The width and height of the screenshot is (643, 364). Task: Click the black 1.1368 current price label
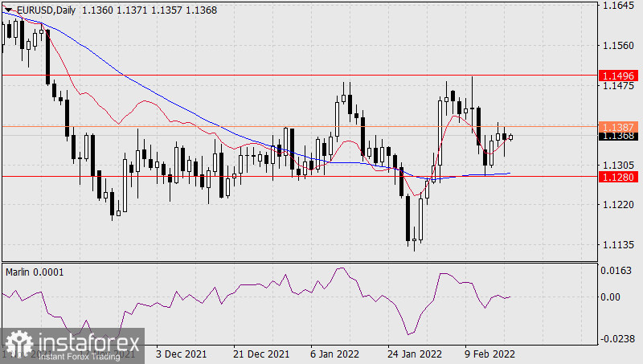tap(618, 136)
